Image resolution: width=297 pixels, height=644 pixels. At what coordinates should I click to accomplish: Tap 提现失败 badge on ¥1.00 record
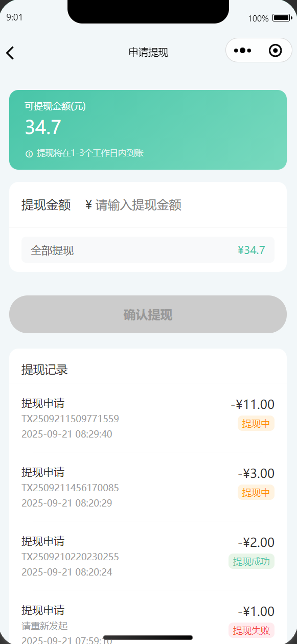(x=251, y=630)
